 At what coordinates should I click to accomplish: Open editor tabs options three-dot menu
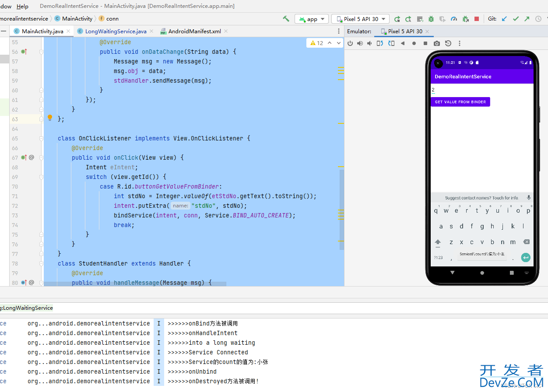click(x=338, y=31)
